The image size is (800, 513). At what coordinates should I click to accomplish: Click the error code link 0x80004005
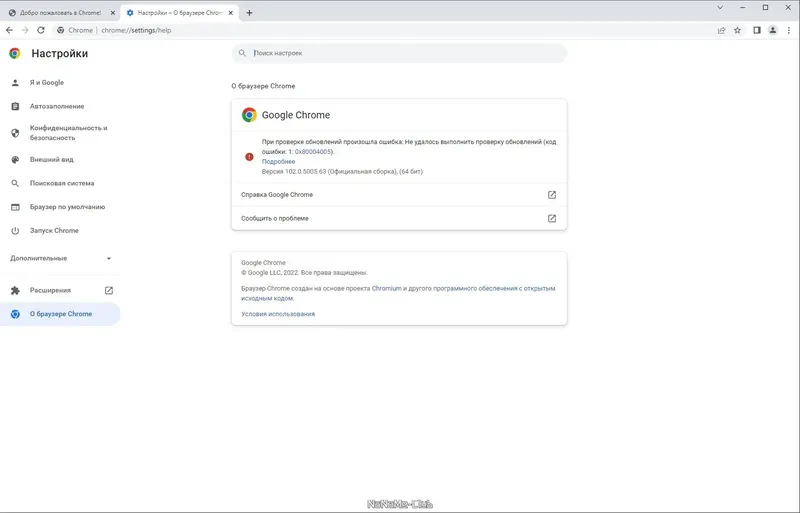tap(314, 152)
